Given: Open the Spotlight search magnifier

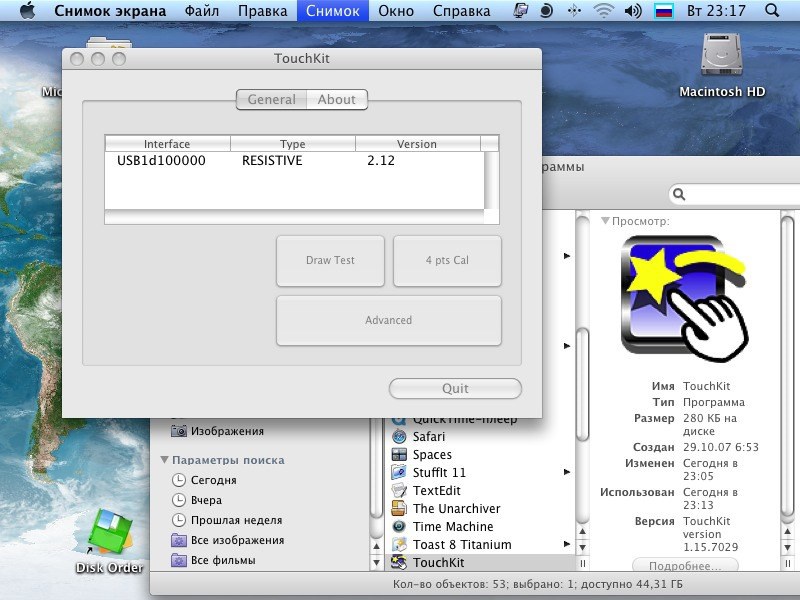Looking at the screenshot, I should 772,11.
